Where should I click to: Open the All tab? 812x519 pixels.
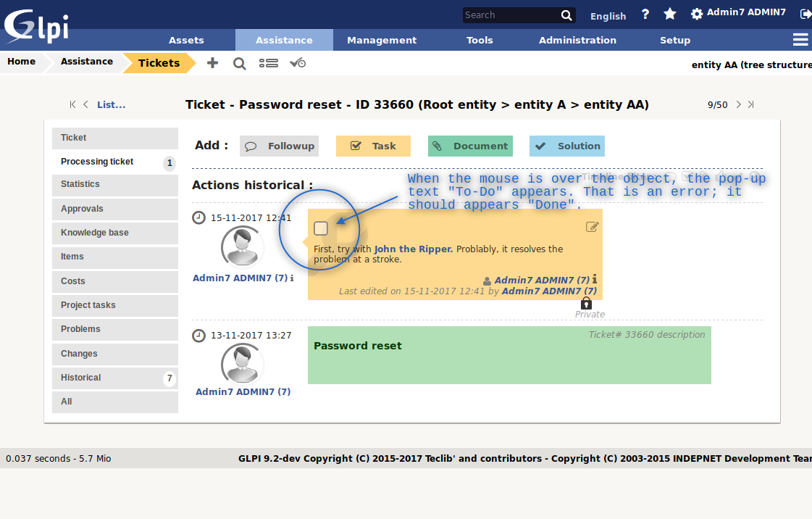pos(115,402)
